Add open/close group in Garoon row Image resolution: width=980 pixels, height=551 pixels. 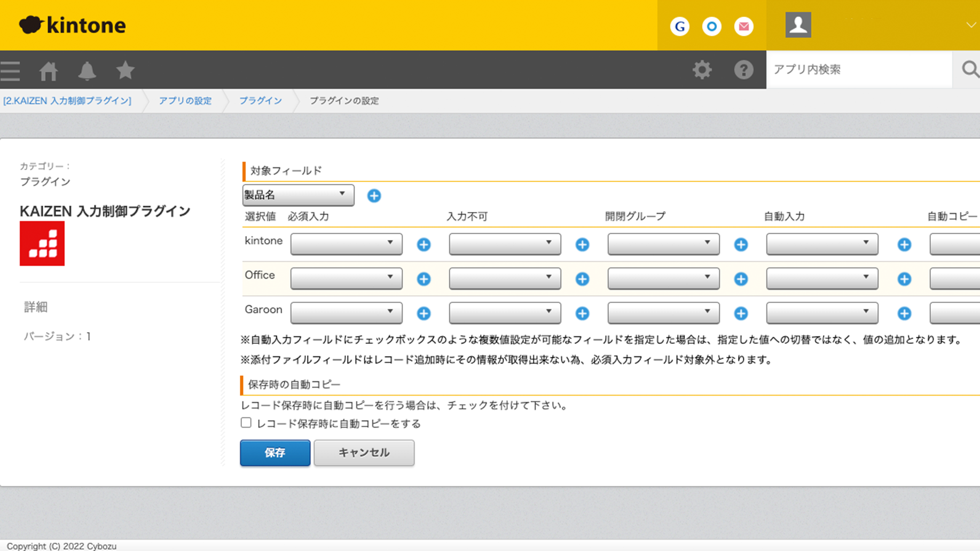[741, 313]
